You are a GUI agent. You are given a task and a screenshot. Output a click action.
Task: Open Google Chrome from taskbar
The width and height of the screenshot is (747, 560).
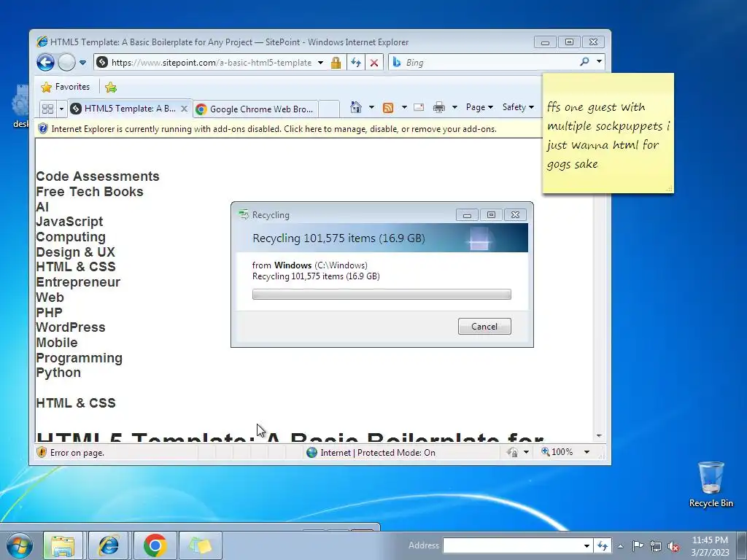[x=155, y=545]
